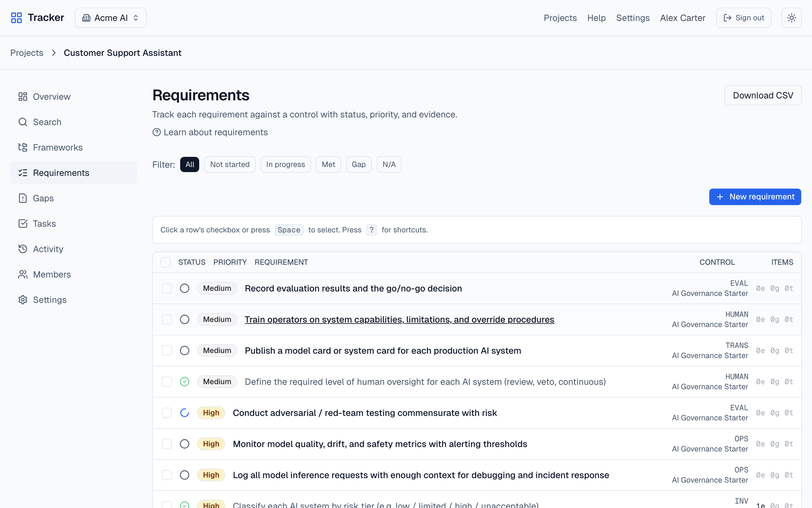Image resolution: width=812 pixels, height=508 pixels.
Task: Open Medium priority badge on Train operators row
Action: (x=217, y=319)
